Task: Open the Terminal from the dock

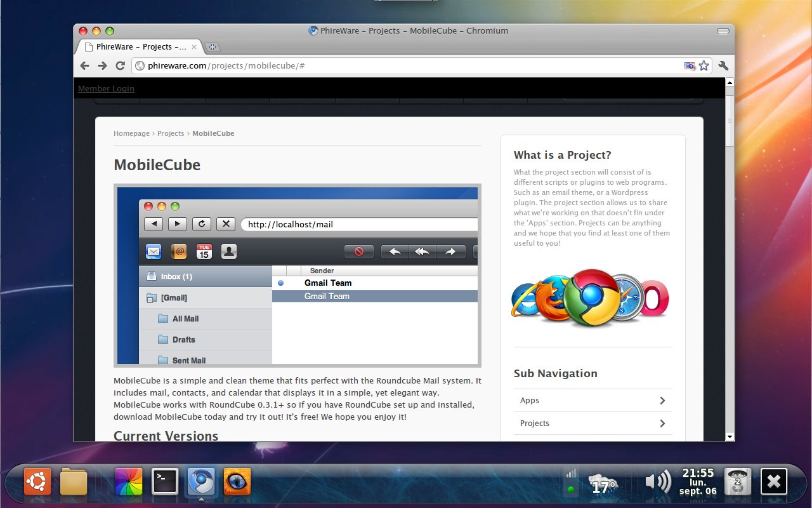Action: pyautogui.click(x=165, y=482)
